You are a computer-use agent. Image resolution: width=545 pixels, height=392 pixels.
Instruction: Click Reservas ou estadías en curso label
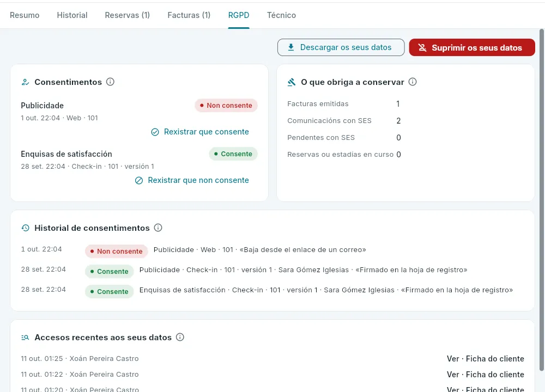[x=340, y=155]
